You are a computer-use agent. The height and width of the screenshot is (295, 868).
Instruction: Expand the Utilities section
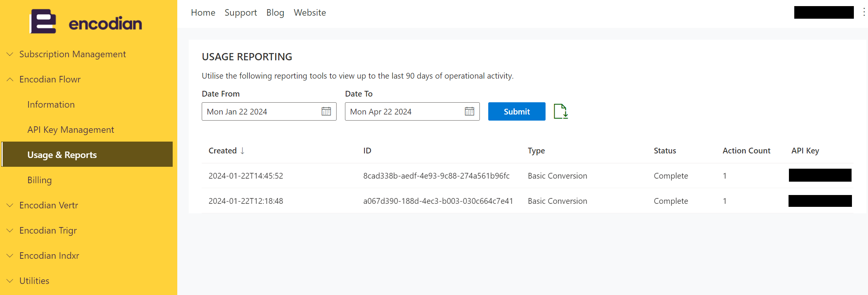pos(10,281)
